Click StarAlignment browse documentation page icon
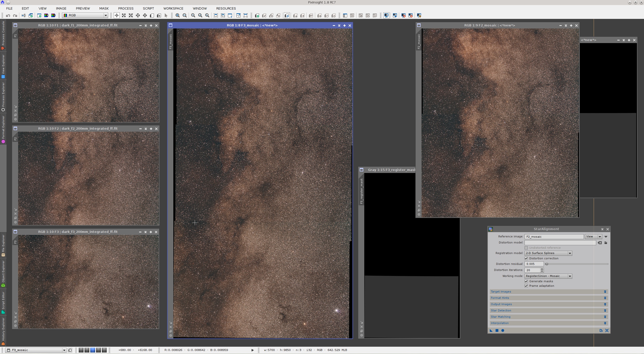Screen dimensions: 644x354 click(x=601, y=331)
